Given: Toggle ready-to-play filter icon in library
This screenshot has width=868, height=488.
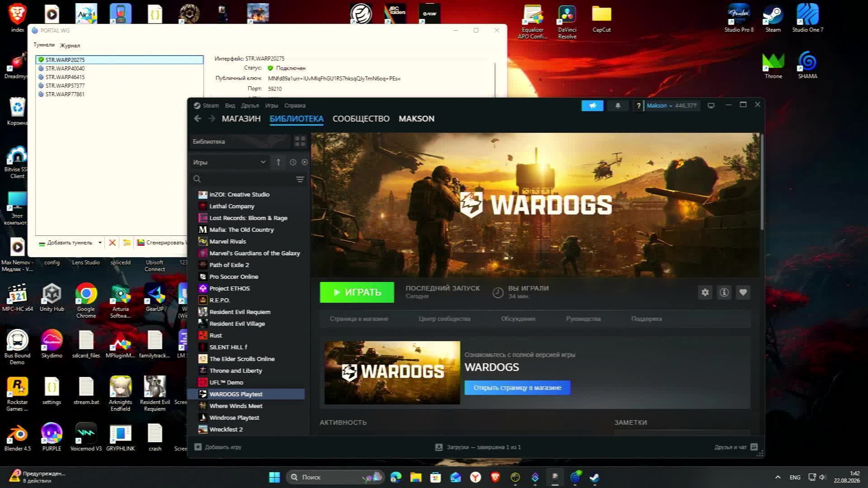Looking at the screenshot, I should [x=304, y=162].
